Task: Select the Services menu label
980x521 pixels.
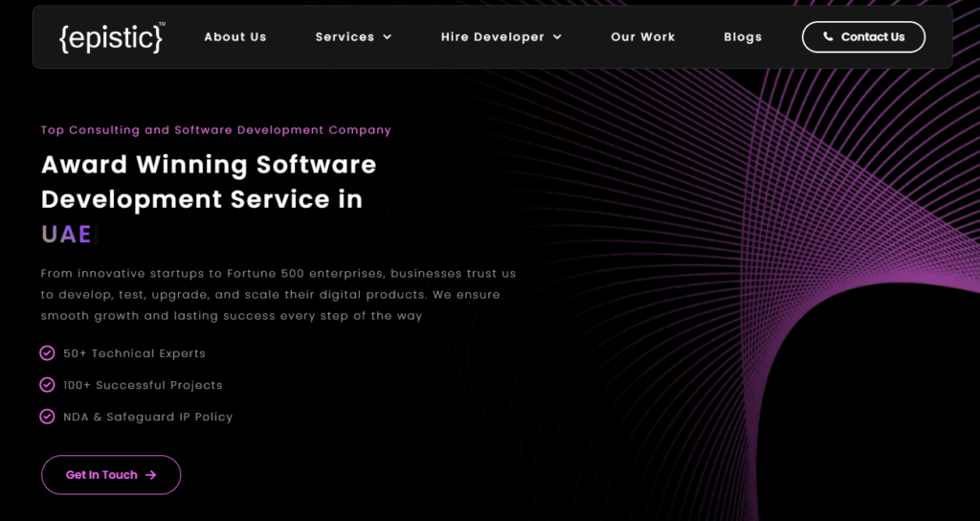Action: (345, 37)
